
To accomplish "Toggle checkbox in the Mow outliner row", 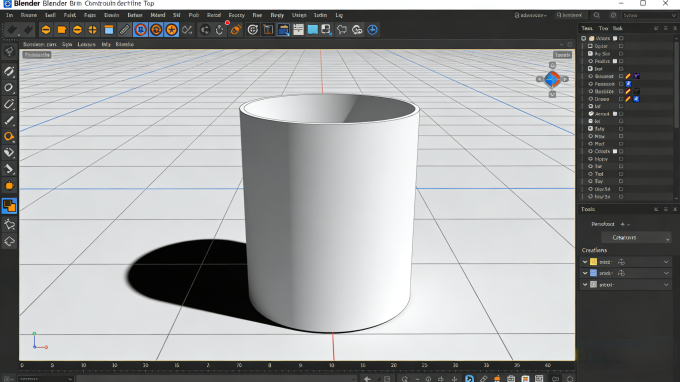I will click(x=621, y=136).
